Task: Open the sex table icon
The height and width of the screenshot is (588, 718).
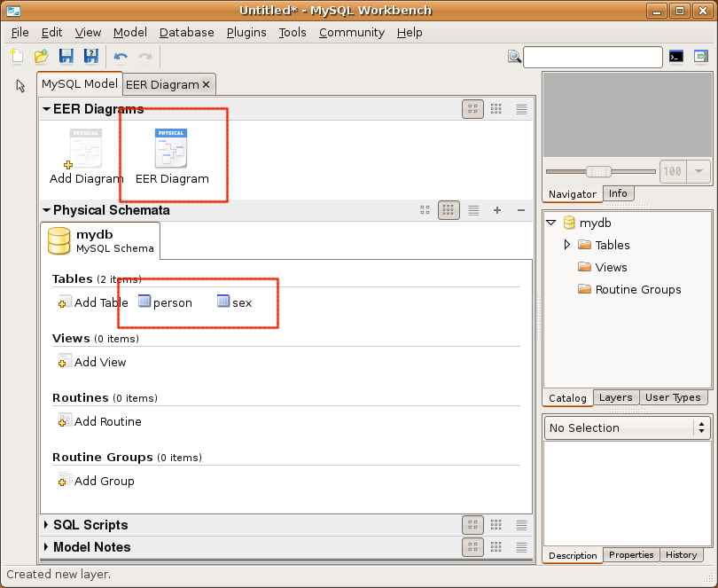Action: coord(223,302)
